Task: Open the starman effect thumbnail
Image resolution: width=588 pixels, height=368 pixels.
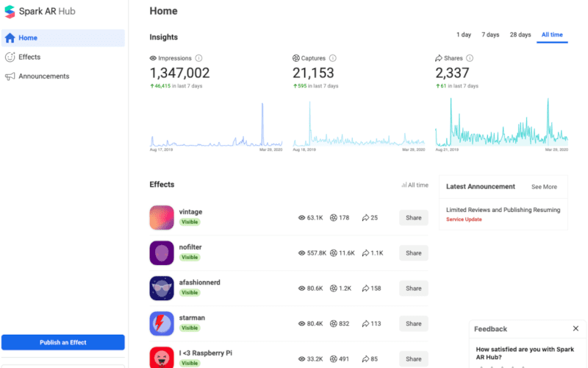Action: (162, 323)
